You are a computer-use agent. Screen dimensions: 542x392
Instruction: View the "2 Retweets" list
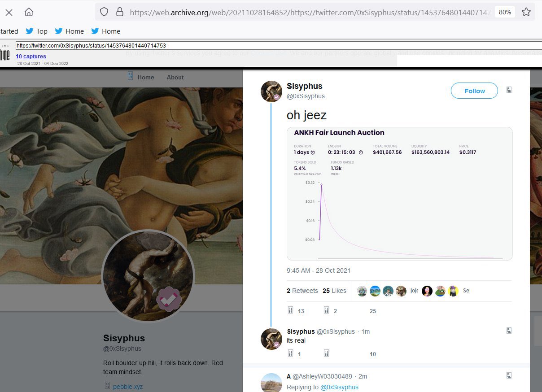(x=302, y=291)
